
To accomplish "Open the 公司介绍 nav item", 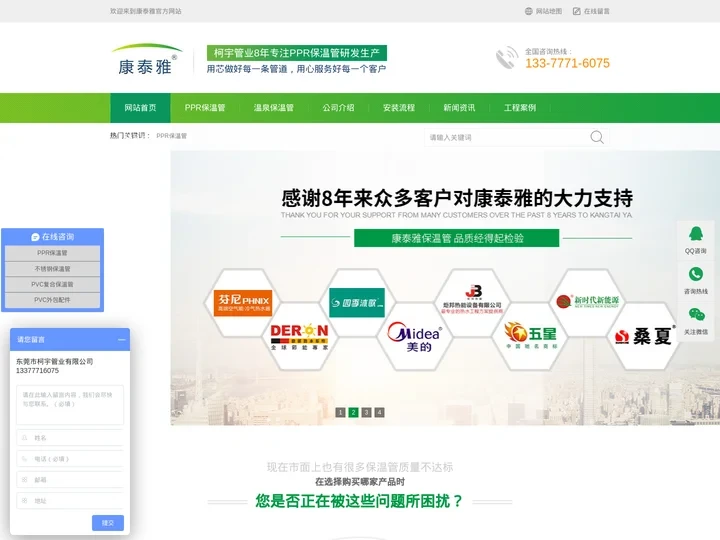I will 338,108.
